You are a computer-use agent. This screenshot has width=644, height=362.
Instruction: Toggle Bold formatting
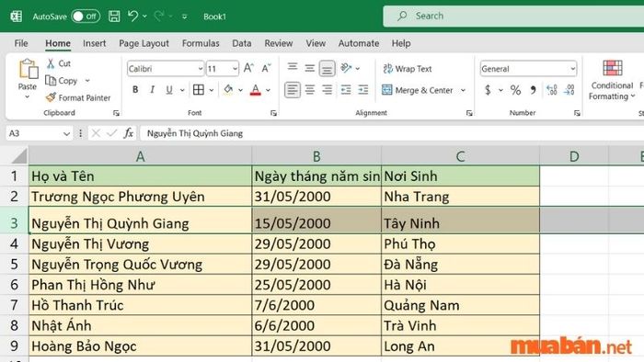(x=135, y=90)
